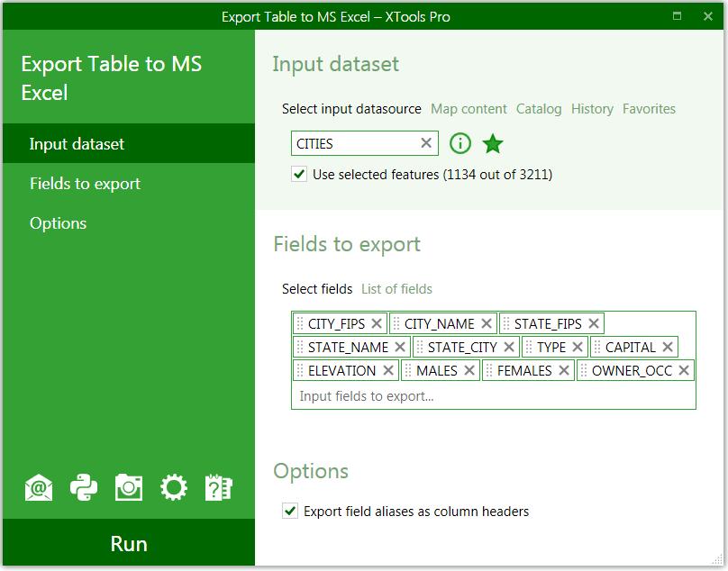Remove the STATE_NAME field tag
The height and width of the screenshot is (571, 728).
click(x=400, y=347)
